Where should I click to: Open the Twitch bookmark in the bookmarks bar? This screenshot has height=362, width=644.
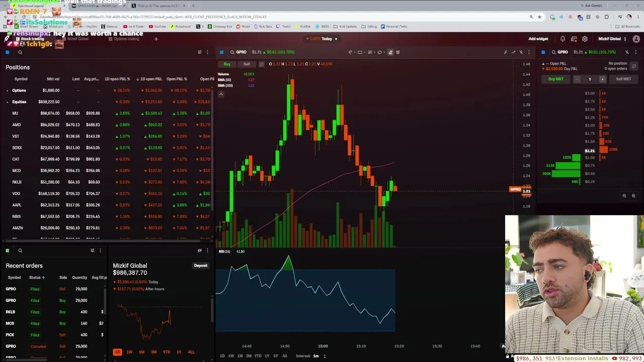pyautogui.click(x=284, y=26)
